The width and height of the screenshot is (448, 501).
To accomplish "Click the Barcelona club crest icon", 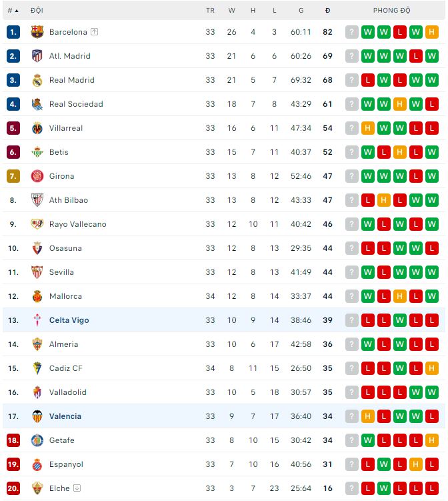I will point(37,32).
